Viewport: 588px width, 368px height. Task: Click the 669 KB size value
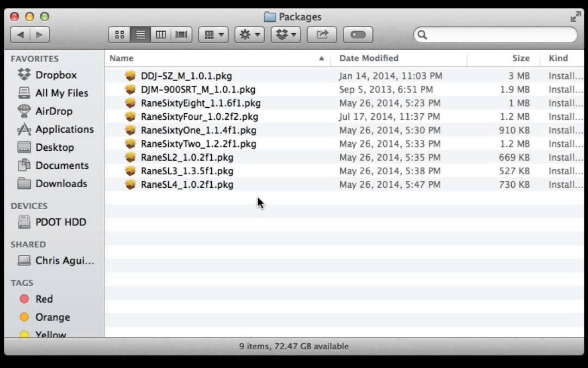point(514,157)
